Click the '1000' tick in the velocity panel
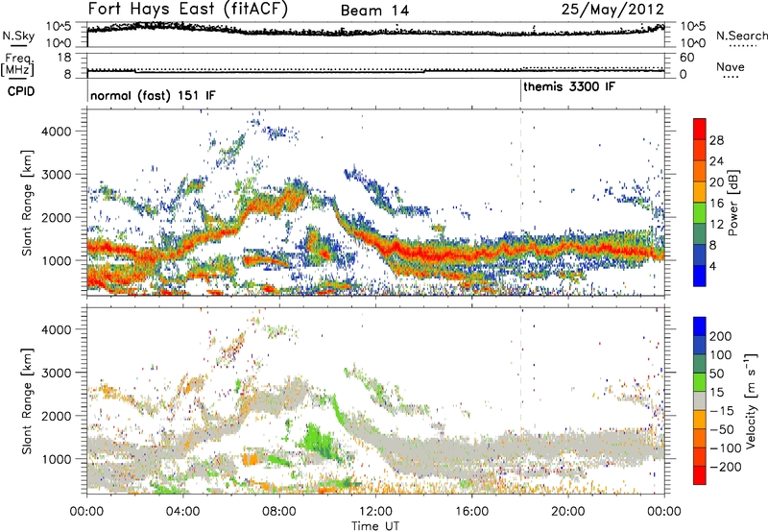Viewport: 768px width, 532px height. click(x=56, y=459)
